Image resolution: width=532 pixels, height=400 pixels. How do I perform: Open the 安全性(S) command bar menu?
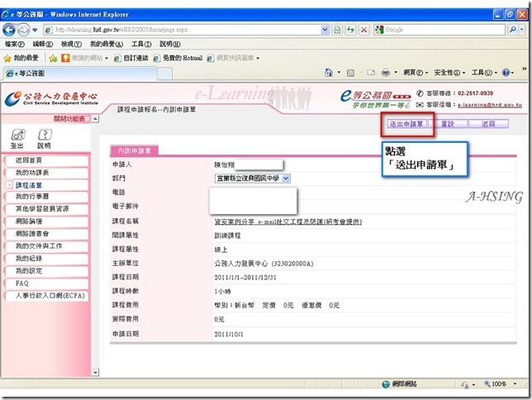pyautogui.click(x=449, y=73)
